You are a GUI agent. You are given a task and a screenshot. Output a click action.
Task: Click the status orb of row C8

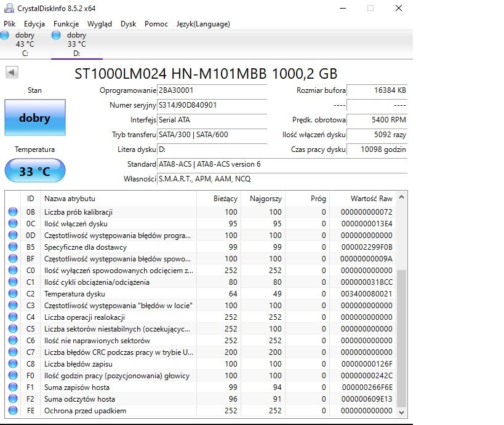click(13, 363)
